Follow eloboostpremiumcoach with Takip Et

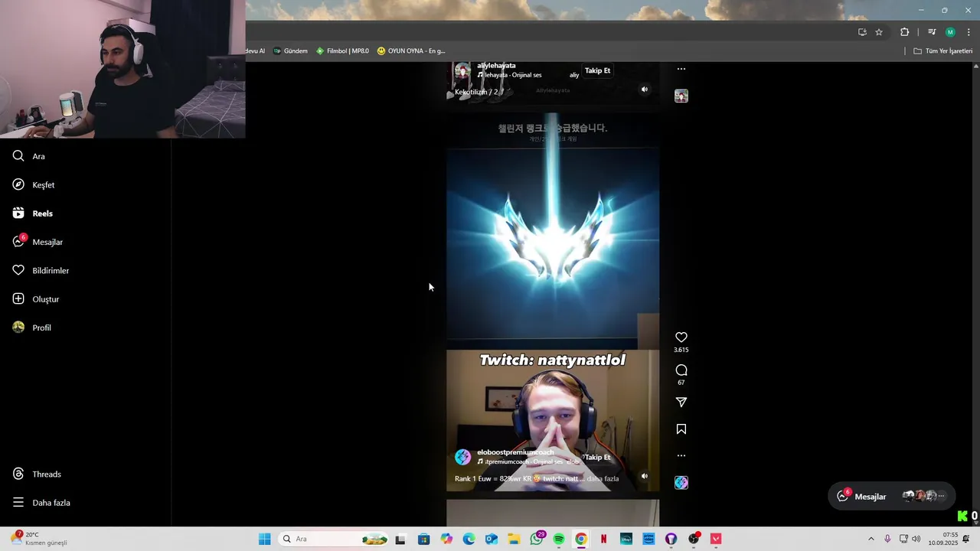(597, 457)
